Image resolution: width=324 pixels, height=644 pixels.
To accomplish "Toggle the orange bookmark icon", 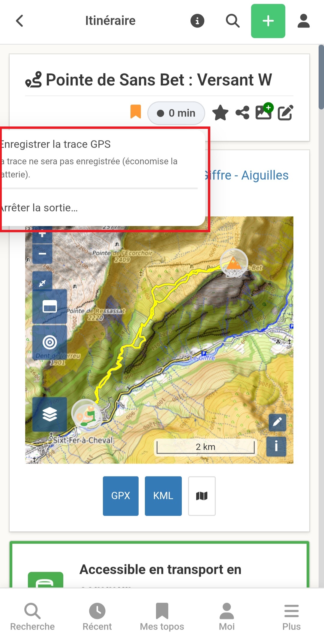I will pos(136,112).
